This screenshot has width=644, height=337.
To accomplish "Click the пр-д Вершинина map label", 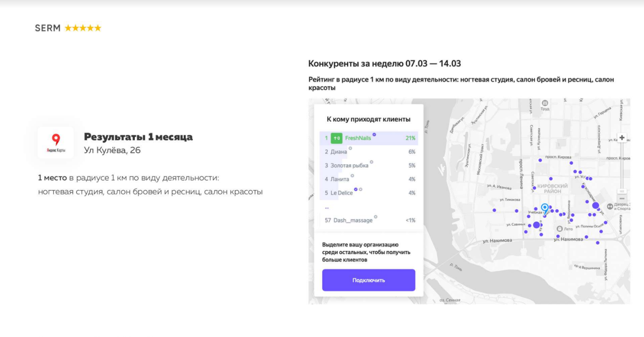I will click(586, 267).
